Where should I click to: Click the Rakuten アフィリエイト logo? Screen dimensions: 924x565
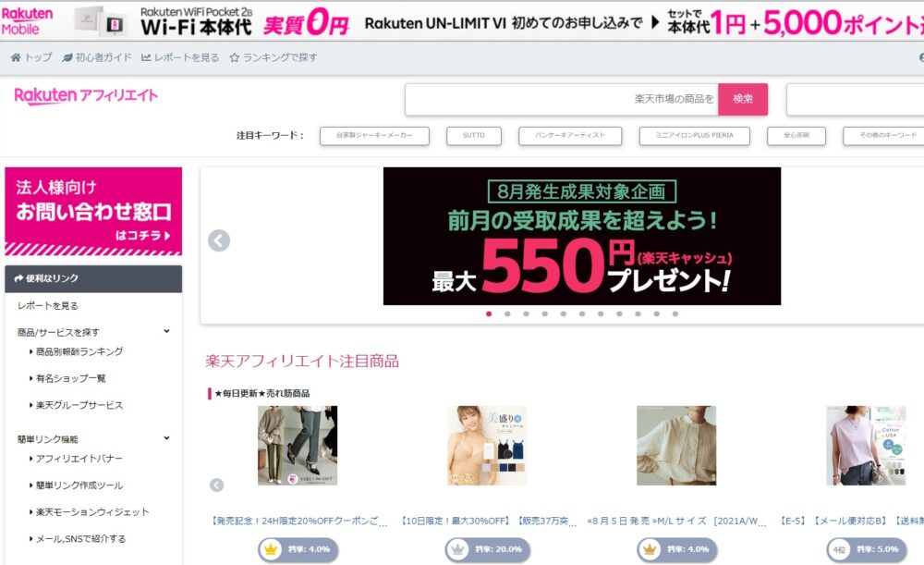(x=86, y=95)
